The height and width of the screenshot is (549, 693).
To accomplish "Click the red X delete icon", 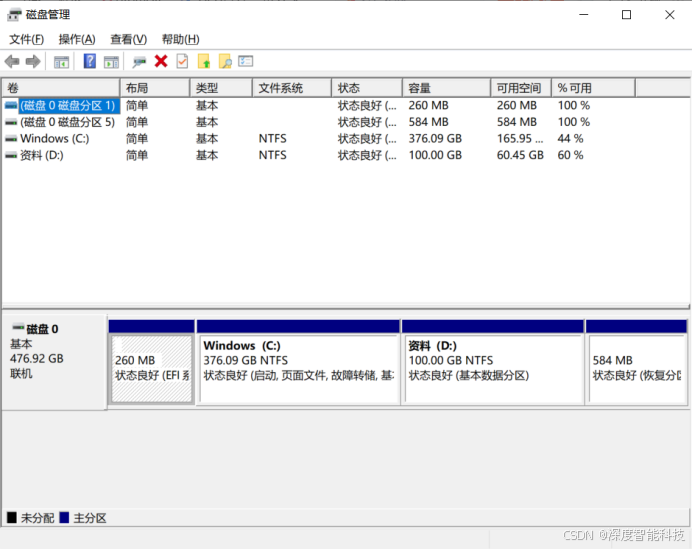I will click(161, 61).
